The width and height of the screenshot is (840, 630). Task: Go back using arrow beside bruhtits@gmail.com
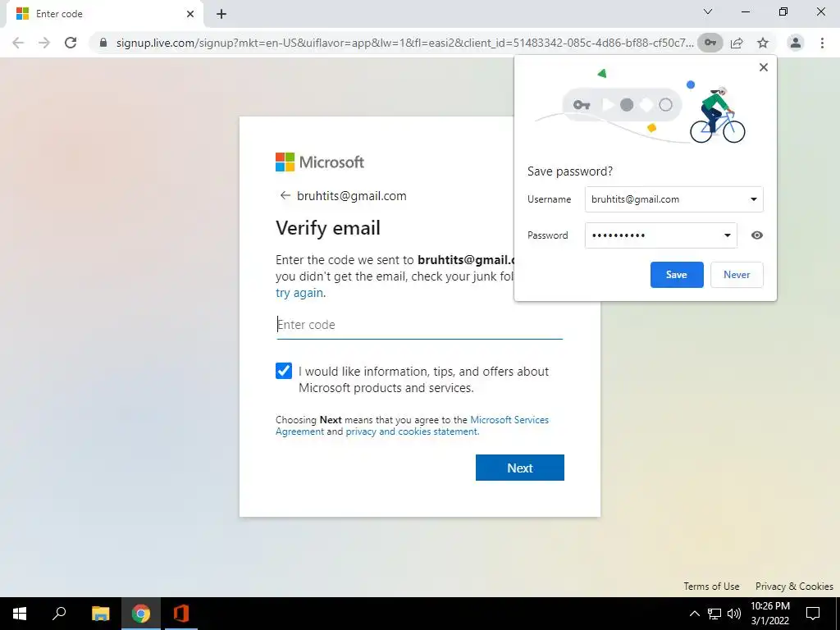click(285, 195)
